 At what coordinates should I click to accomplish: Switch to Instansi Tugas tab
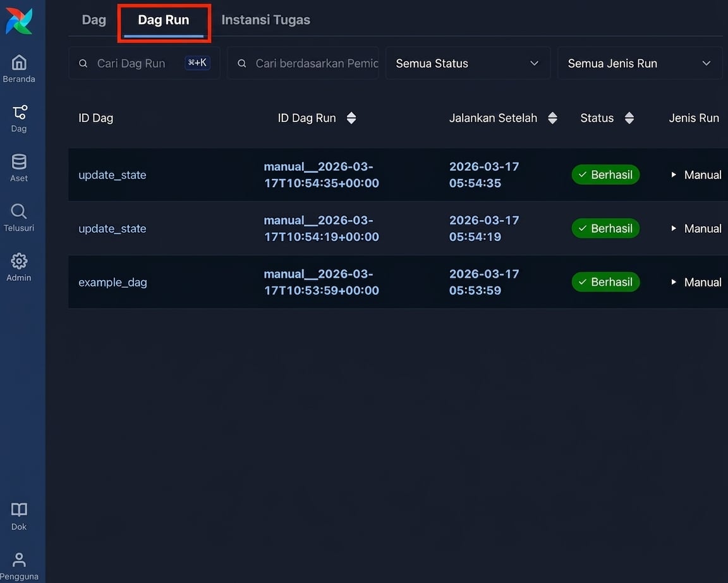click(x=265, y=20)
